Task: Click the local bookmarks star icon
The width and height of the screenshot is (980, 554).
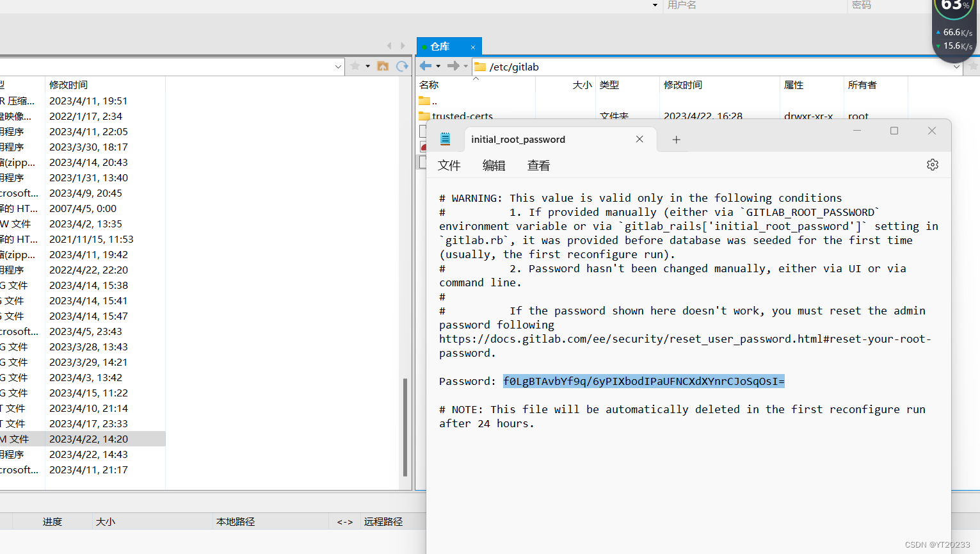Action: 355,66
